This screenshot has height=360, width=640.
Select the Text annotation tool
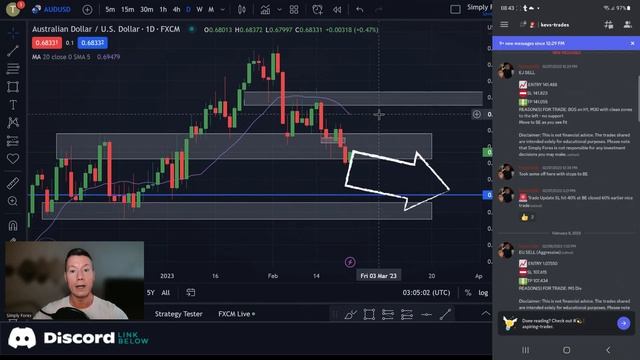click(x=13, y=104)
